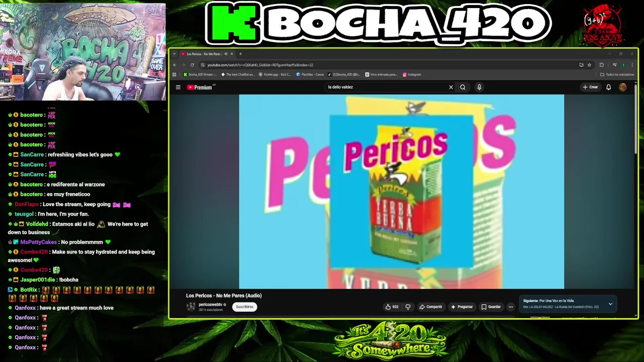Open the Chrome profile icon

[623, 65]
